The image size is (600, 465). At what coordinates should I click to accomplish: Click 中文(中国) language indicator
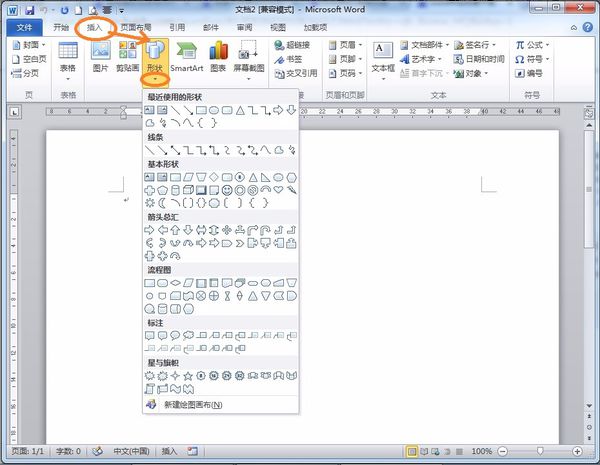(131, 452)
